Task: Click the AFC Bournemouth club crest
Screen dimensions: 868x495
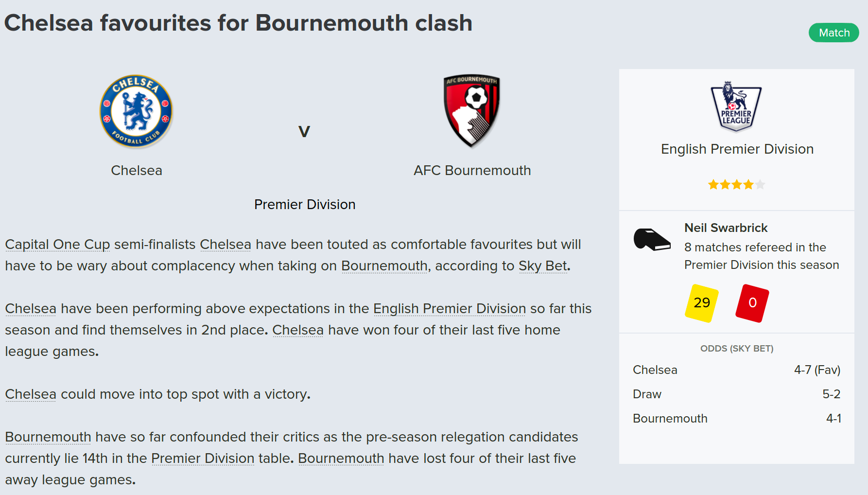Action: point(471,111)
